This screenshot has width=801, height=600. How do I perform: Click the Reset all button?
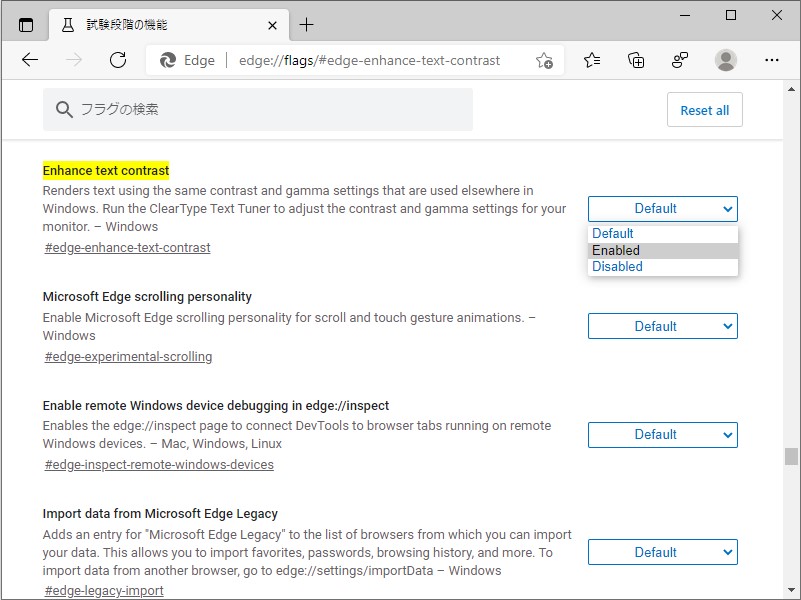704,109
